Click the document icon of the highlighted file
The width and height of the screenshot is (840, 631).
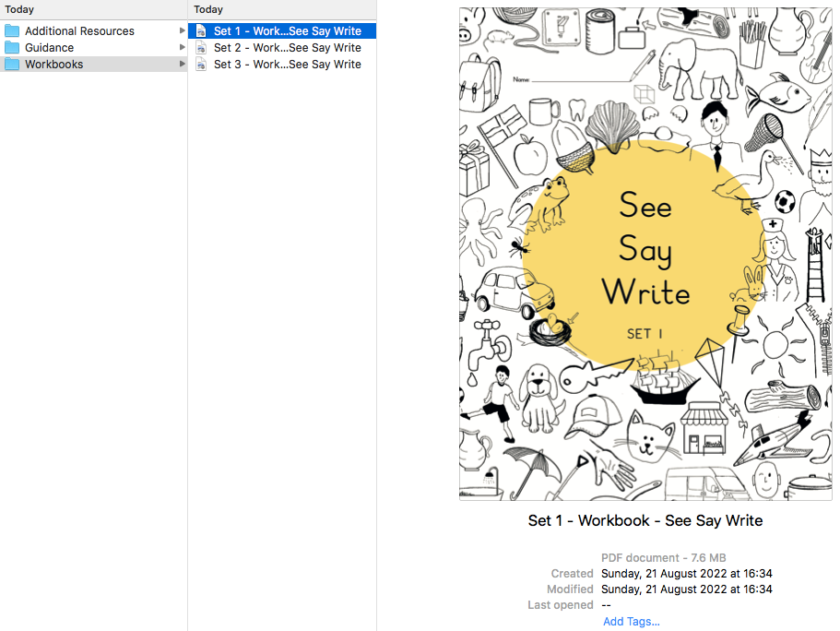(200, 30)
